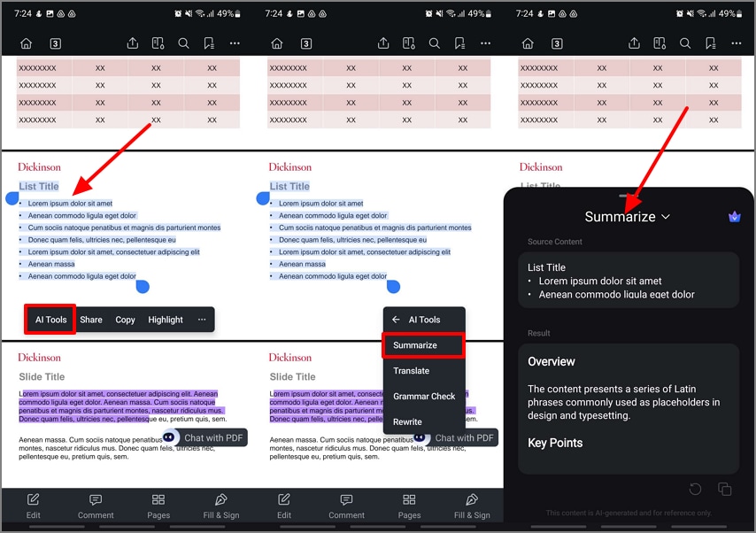Open view settings icon in screen with Summarize panel
Image resolution: width=756 pixels, height=533 pixels.
(x=660, y=43)
